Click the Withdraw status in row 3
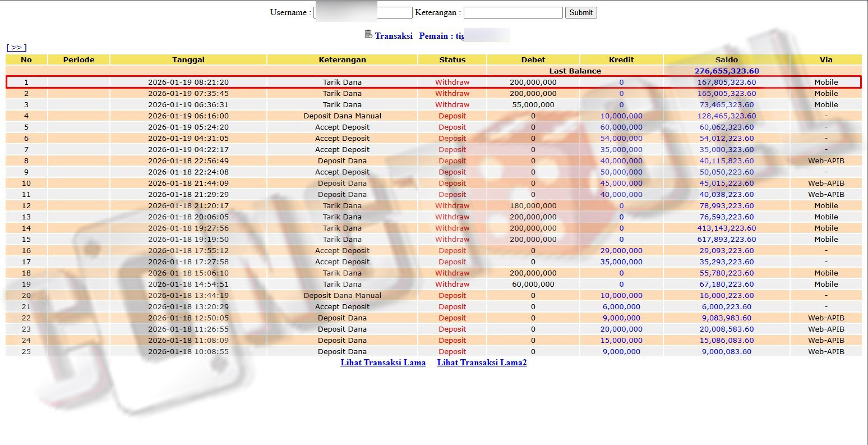Viewport: 868px width, 445px height. click(452, 104)
